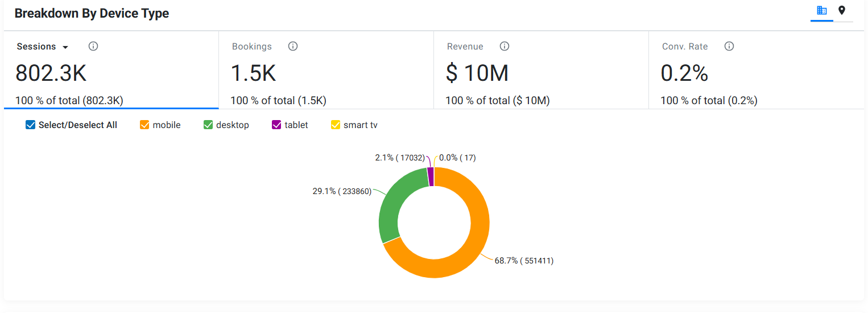868x313 pixels.
Task: Open the info icon next to Sessions
Action: (93, 46)
